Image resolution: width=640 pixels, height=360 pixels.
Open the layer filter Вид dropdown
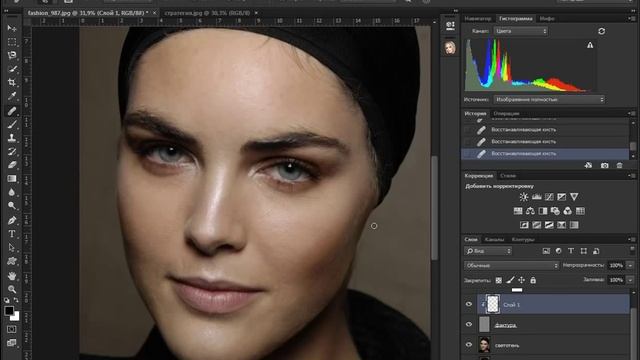pos(488,251)
